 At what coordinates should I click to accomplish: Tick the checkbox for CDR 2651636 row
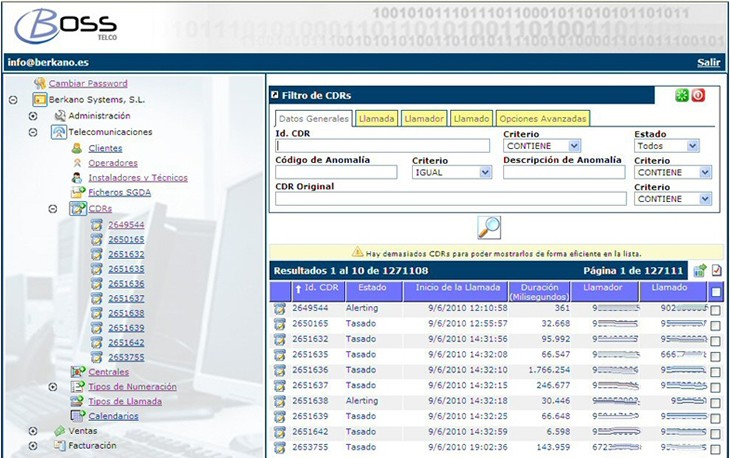(715, 370)
